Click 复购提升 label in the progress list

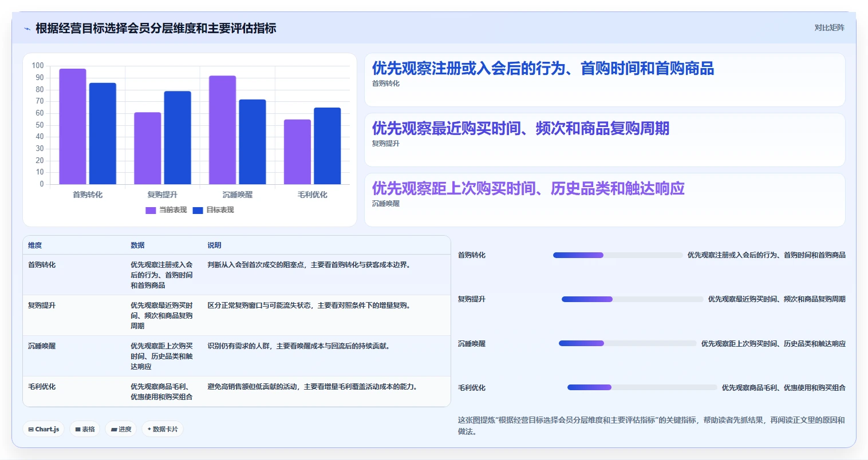472,299
